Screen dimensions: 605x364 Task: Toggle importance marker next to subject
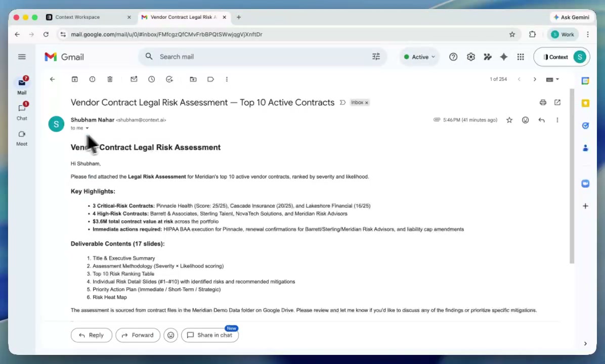coord(342,103)
